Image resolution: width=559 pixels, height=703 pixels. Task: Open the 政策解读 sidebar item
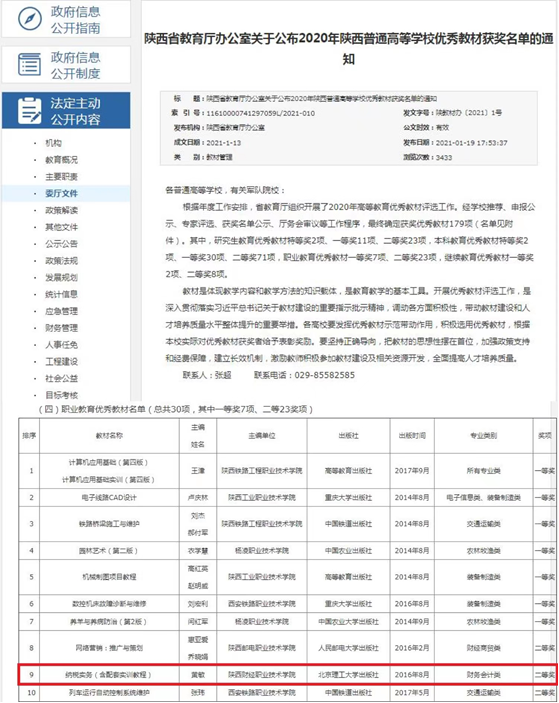click(61, 210)
